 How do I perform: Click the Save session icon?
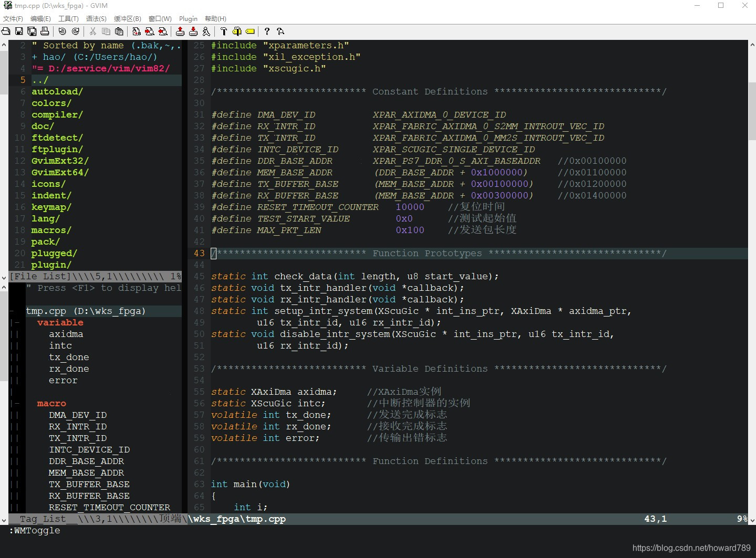(x=193, y=31)
